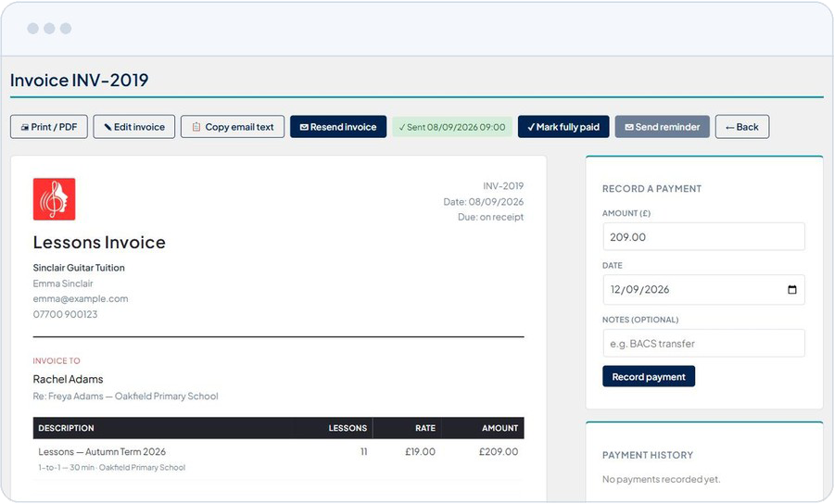This screenshot has width=834, height=504.
Task: Open the date picker calendar icon
Action: pos(792,290)
